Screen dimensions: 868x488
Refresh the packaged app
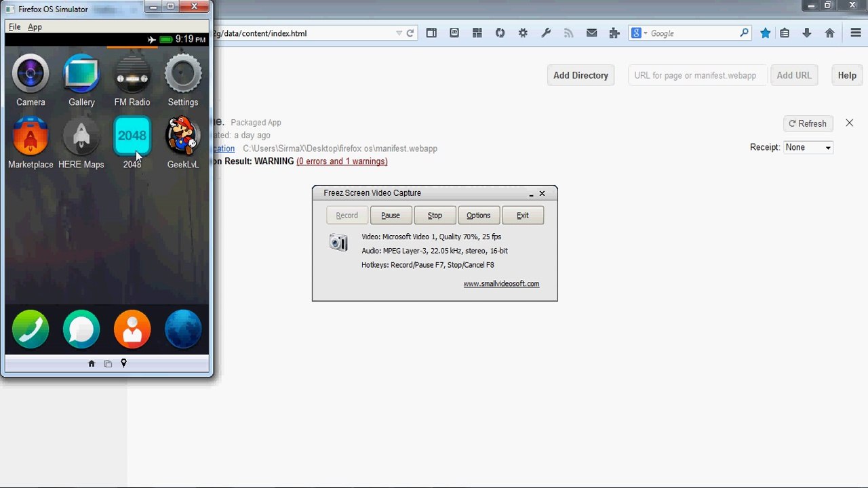[808, 123]
